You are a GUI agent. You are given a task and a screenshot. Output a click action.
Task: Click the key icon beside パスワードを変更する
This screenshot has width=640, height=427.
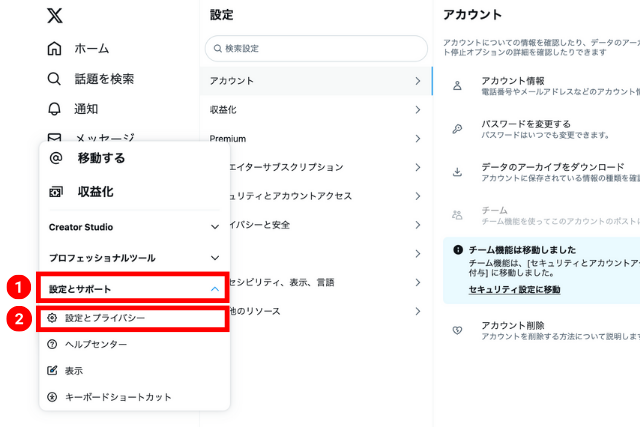[x=457, y=129]
